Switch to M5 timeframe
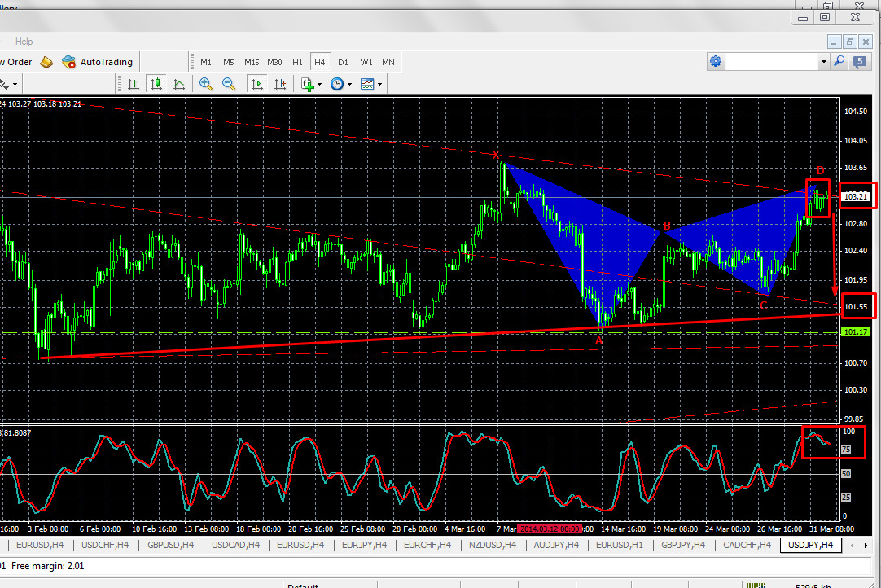 (229, 63)
